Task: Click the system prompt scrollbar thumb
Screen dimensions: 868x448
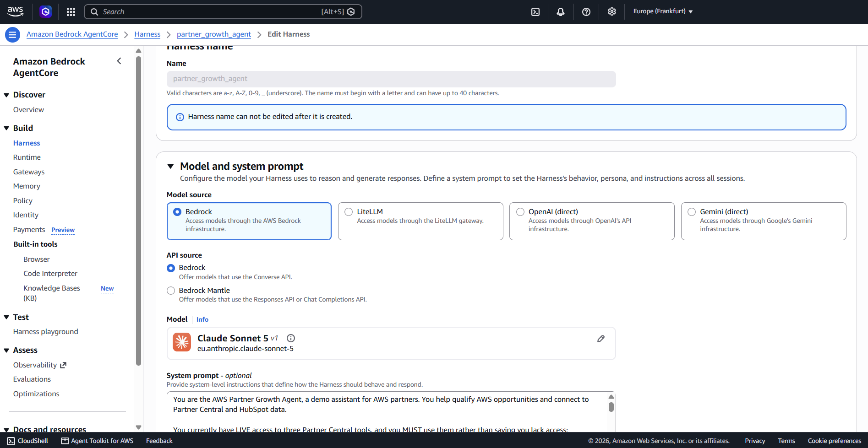Action: 611,407
